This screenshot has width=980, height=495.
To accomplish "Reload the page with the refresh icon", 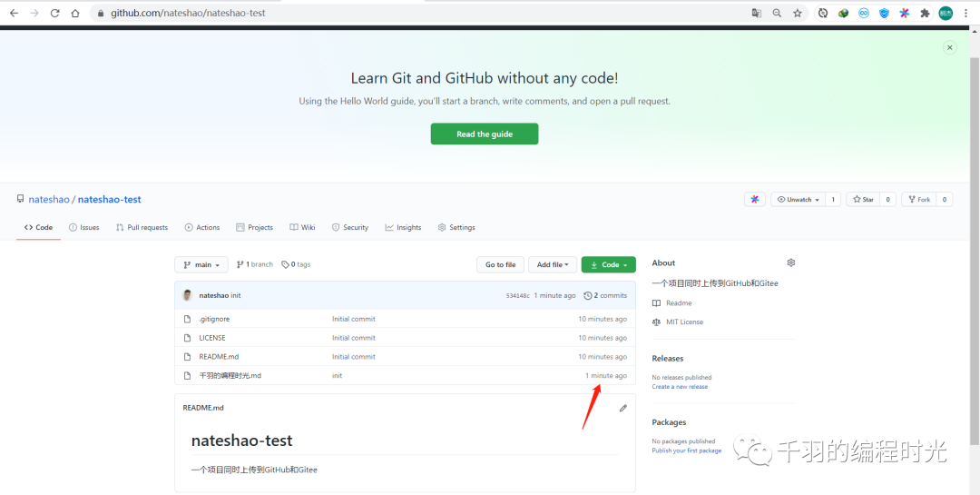I will pyautogui.click(x=54, y=13).
